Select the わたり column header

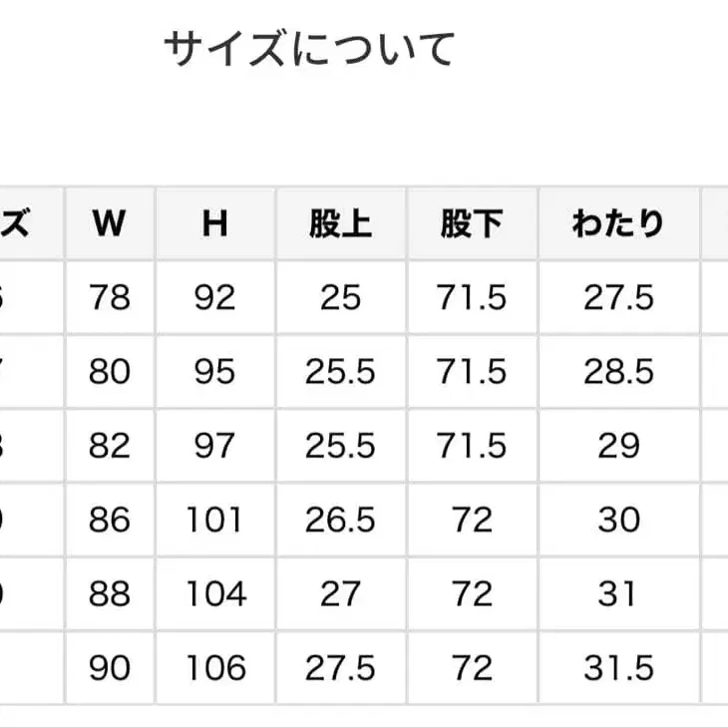point(618,223)
